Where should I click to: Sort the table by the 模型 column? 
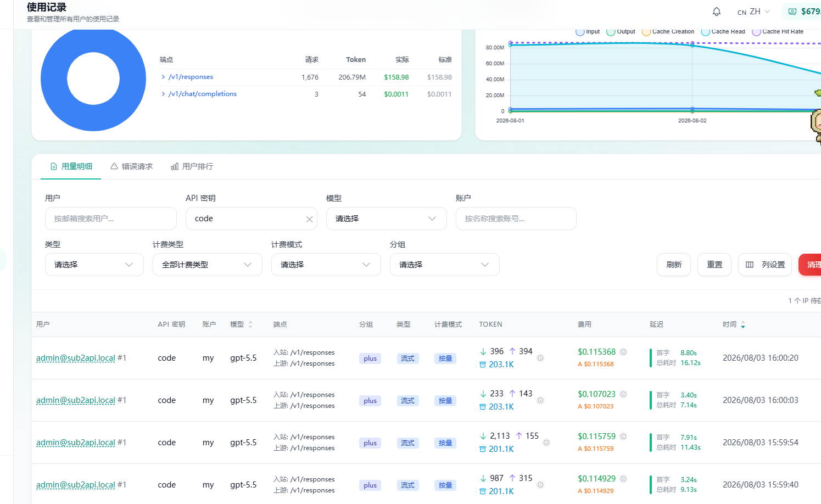click(250, 324)
